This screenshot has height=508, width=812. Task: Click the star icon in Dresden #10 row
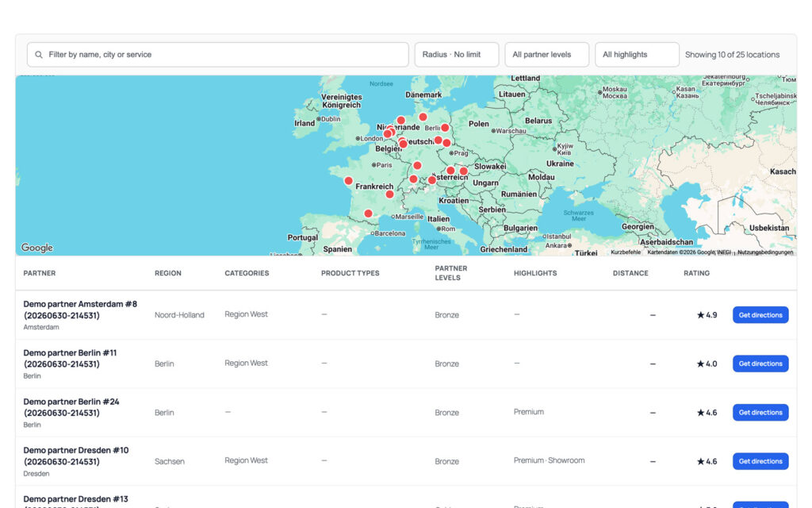701,461
